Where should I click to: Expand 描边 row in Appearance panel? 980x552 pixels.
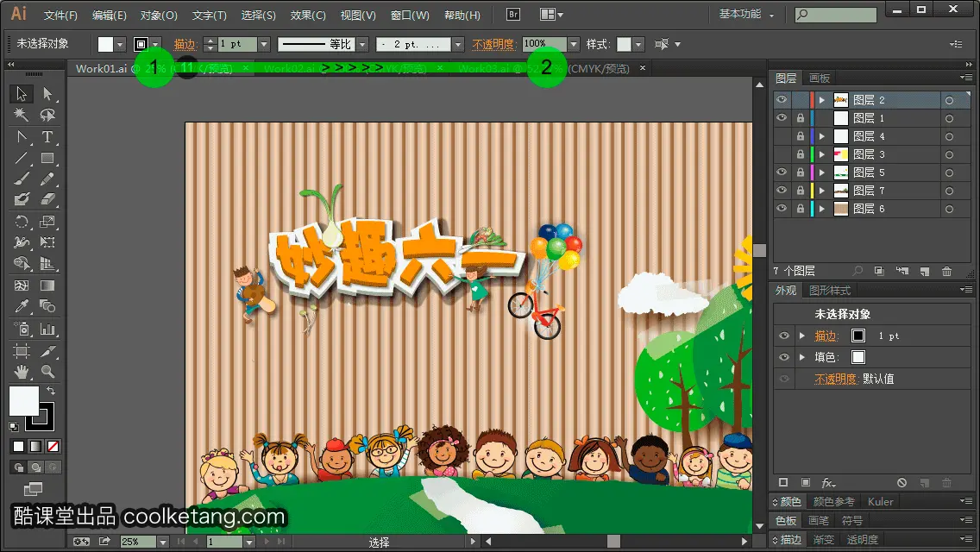pyautogui.click(x=802, y=336)
